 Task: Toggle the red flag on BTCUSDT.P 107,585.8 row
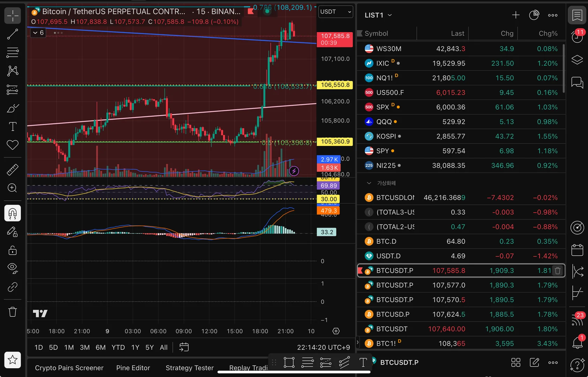360,271
